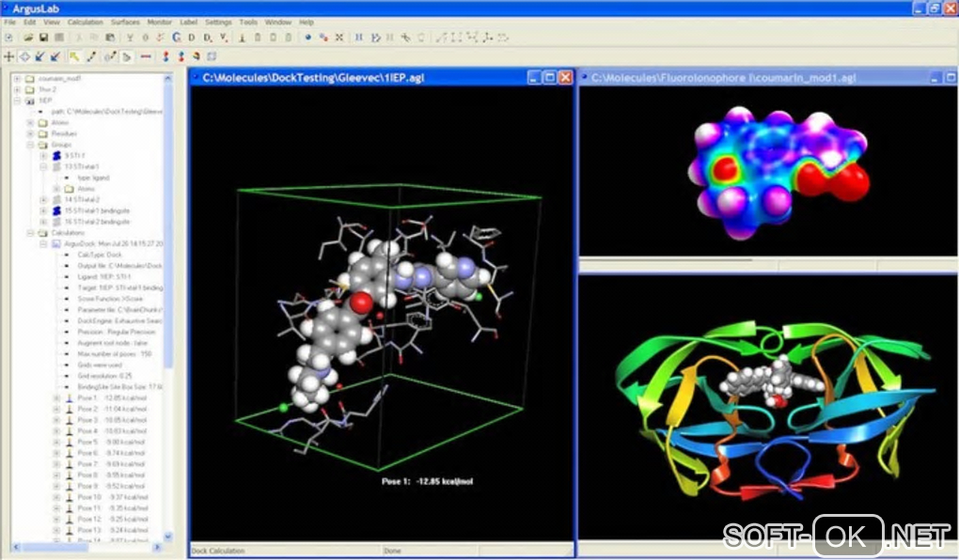The width and height of the screenshot is (959, 560).
Task: Click tree panel scroll-up arrow
Action: (x=168, y=79)
